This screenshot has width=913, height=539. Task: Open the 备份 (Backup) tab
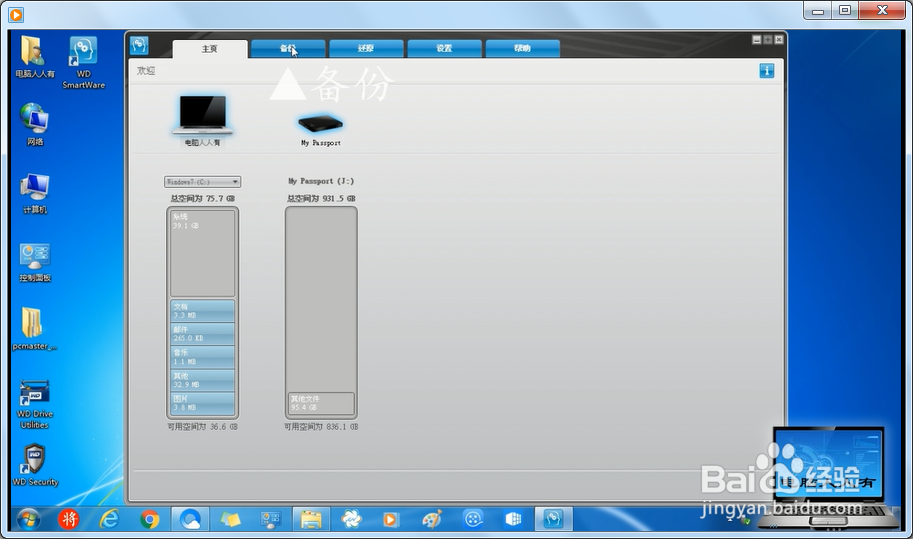[288, 48]
